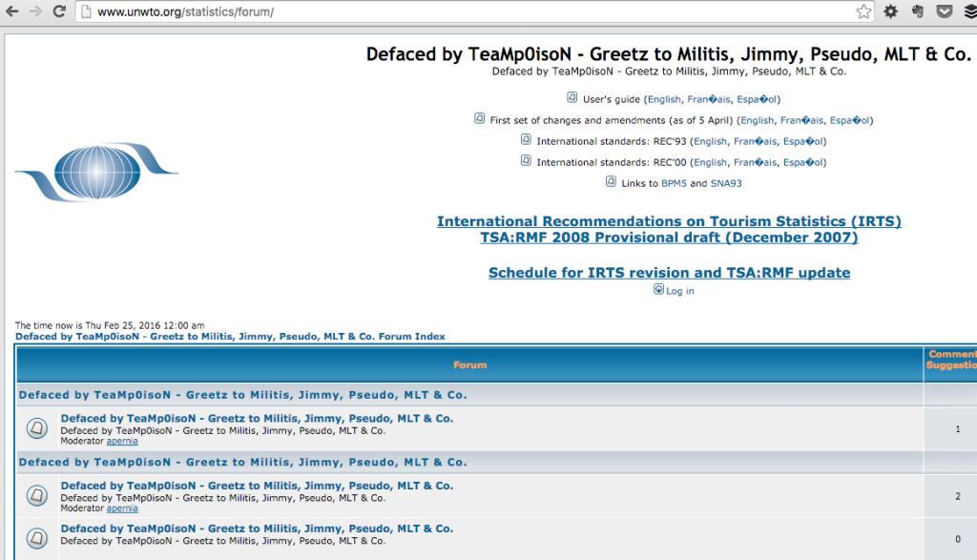Open the first category heading link
Viewport: 977px width, 560px height.
point(243,395)
